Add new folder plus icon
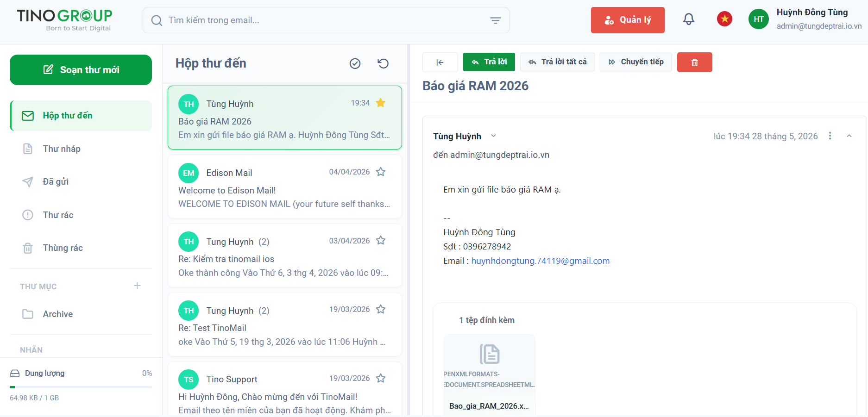The width and height of the screenshot is (868, 417). click(x=137, y=286)
